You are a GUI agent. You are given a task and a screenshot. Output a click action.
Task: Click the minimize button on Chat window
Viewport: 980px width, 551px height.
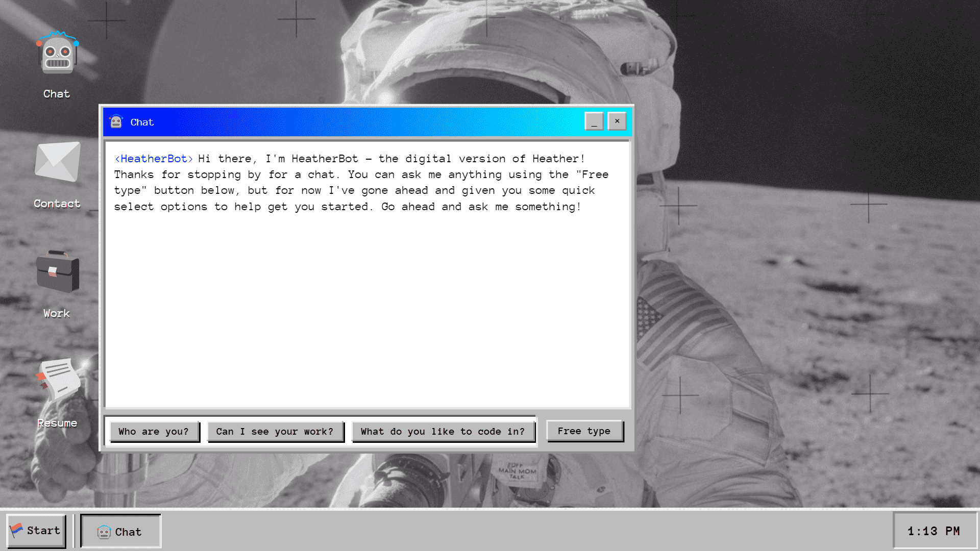click(x=593, y=121)
